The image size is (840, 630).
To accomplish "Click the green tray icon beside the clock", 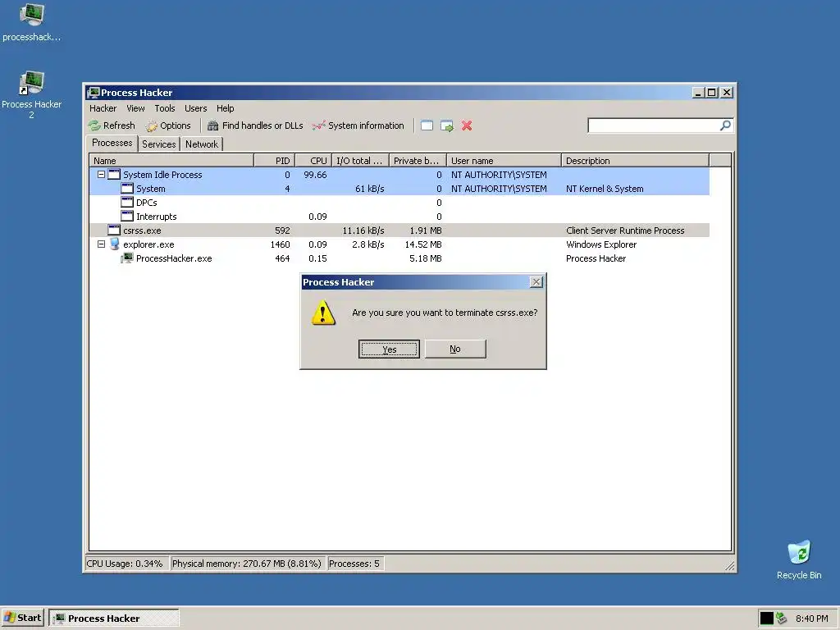I will pyautogui.click(x=782, y=619).
